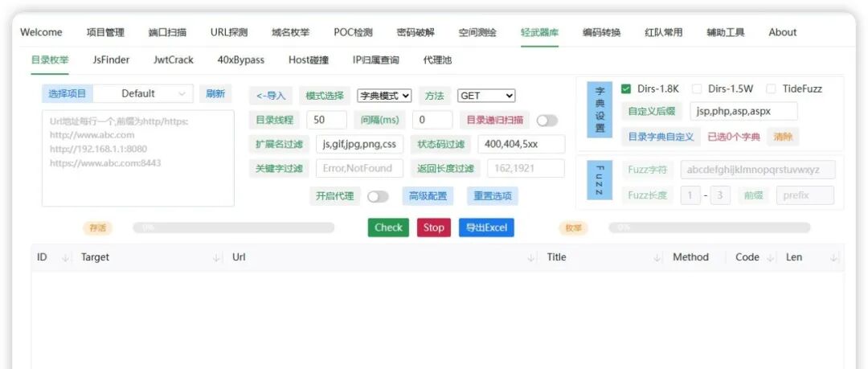Click the 扩展名过滤 extension filter field

359,145
